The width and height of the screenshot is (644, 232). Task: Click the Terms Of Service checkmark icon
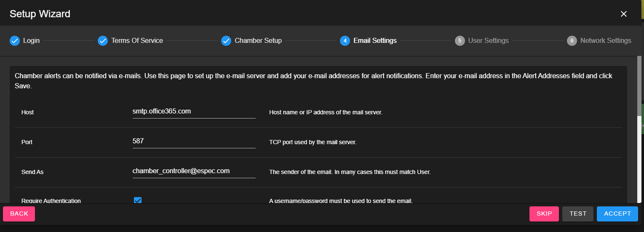point(103,41)
